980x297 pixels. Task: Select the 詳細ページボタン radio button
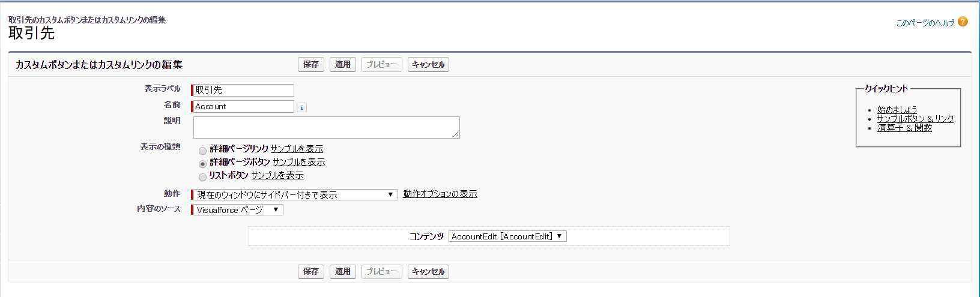[203, 163]
